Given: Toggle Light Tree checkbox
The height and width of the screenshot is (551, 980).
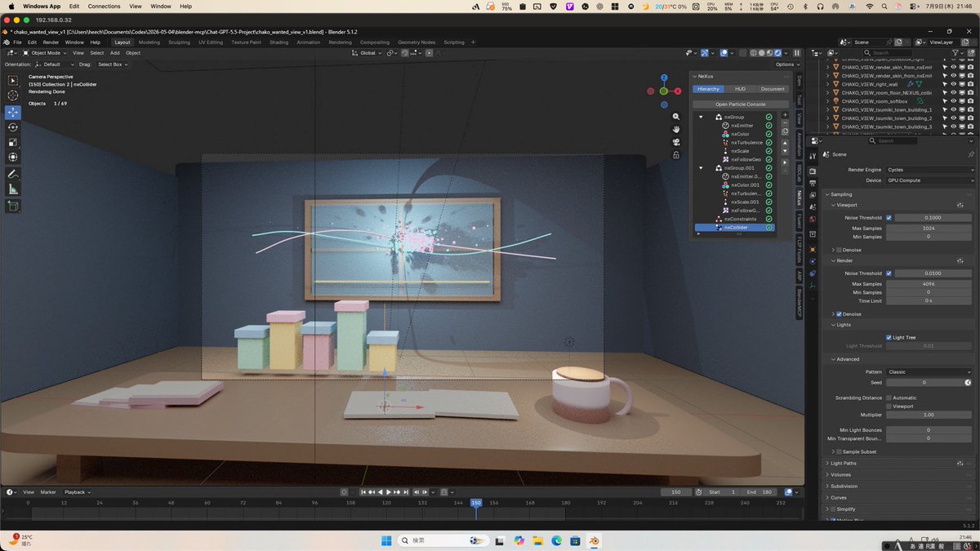Looking at the screenshot, I should tap(889, 337).
